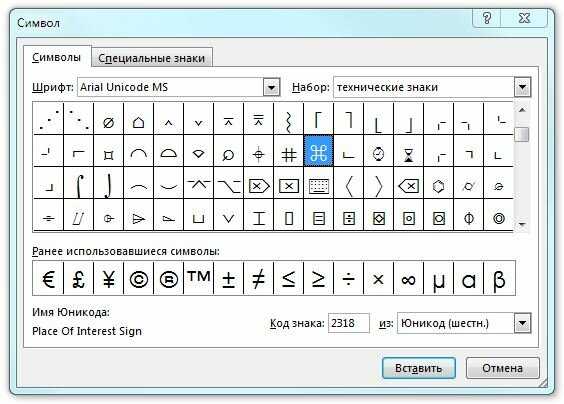564x404 pixels.
Task: Select the Place Of Interest Sign symbol
Action: [x=318, y=151]
